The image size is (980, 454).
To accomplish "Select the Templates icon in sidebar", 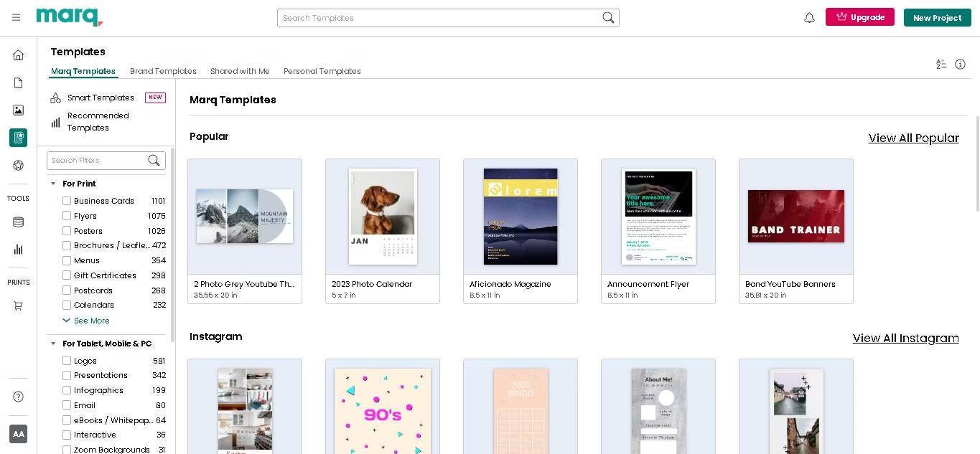I will pyautogui.click(x=19, y=137).
